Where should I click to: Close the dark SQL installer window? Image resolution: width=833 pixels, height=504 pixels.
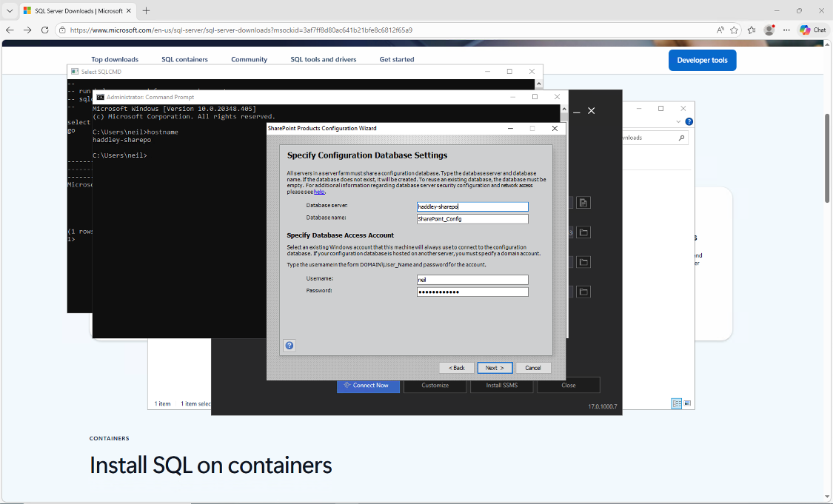click(592, 111)
